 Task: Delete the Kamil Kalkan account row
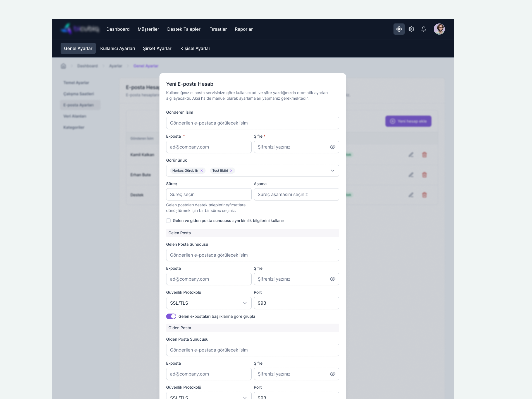pos(424,155)
